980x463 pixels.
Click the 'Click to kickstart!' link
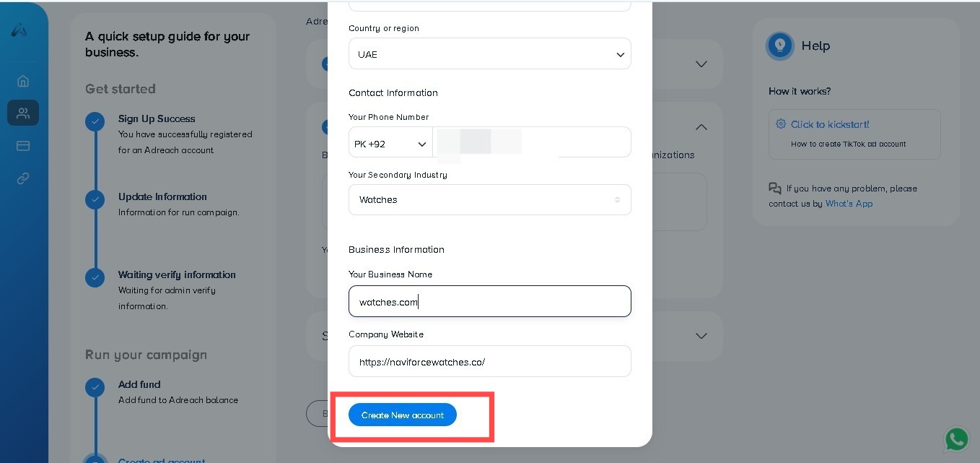coord(830,124)
